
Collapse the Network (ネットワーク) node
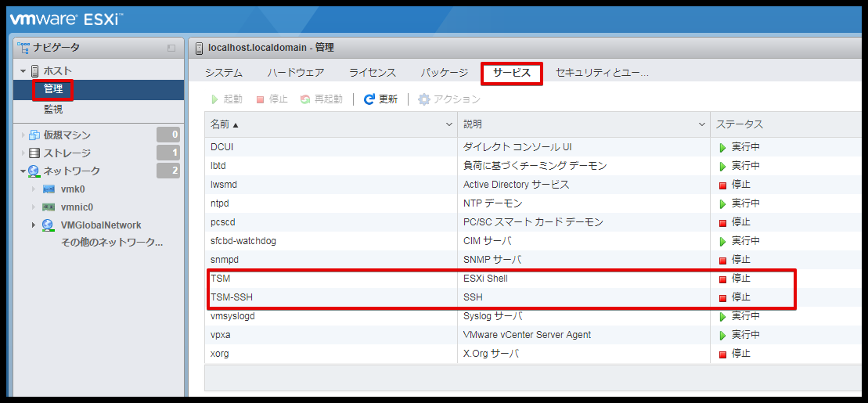(x=23, y=171)
